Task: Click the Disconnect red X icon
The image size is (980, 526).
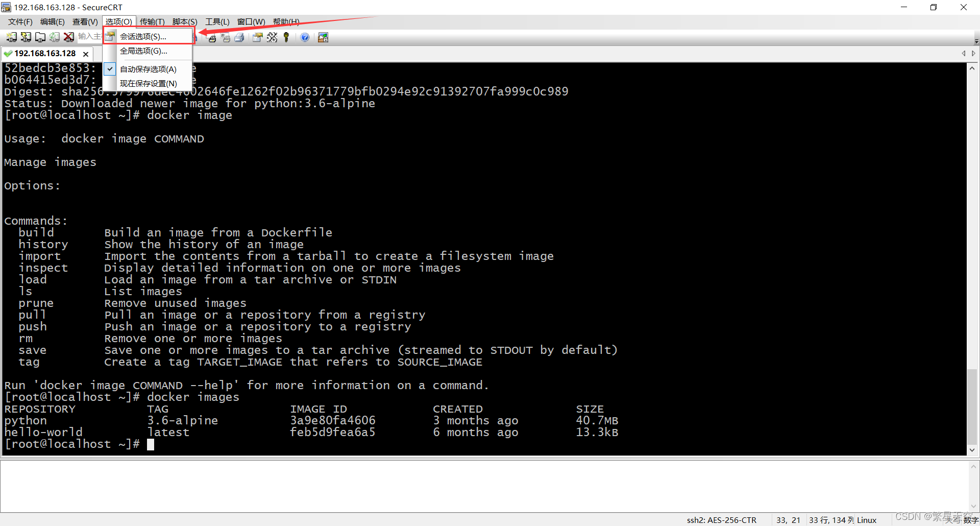Action: pos(68,37)
